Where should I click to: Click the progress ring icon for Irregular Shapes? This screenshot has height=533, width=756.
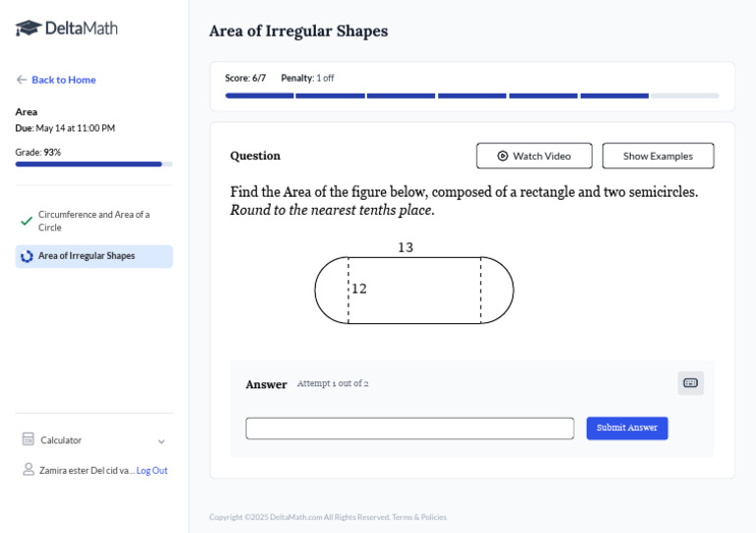[27, 256]
